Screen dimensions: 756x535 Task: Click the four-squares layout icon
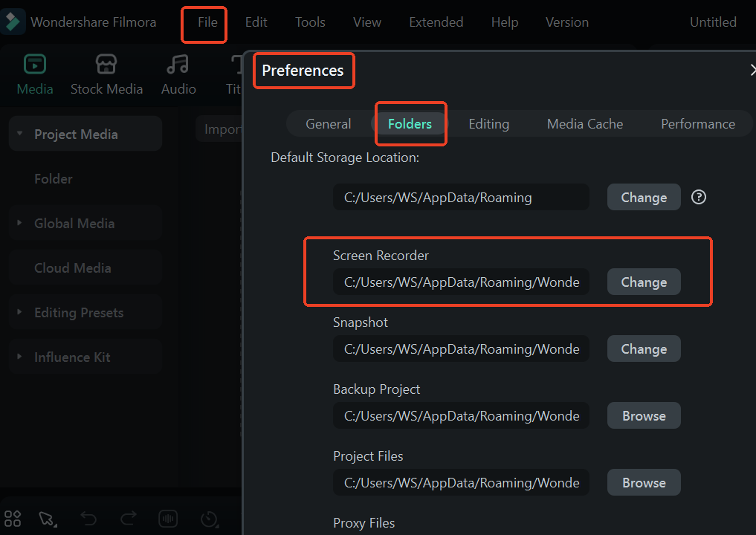click(x=13, y=518)
